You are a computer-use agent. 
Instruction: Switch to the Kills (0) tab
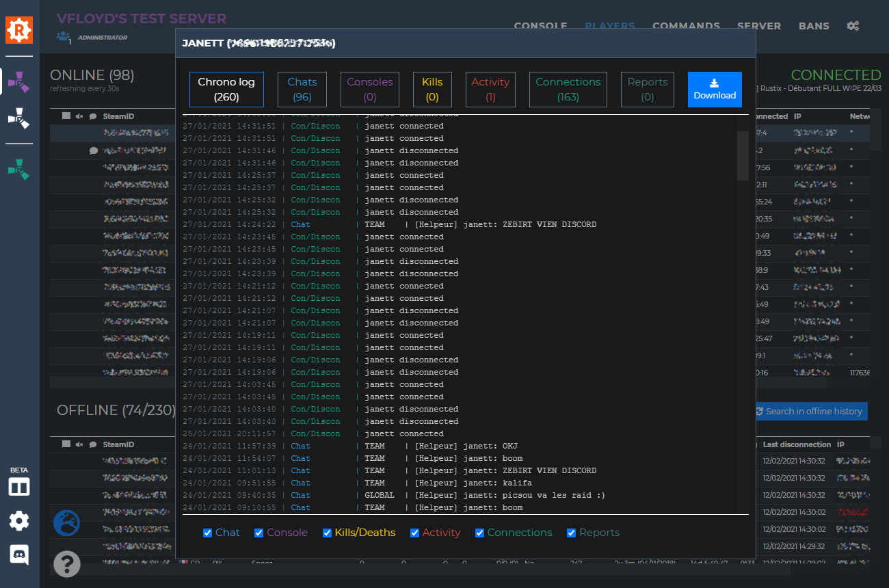pyautogui.click(x=432, y=90)
